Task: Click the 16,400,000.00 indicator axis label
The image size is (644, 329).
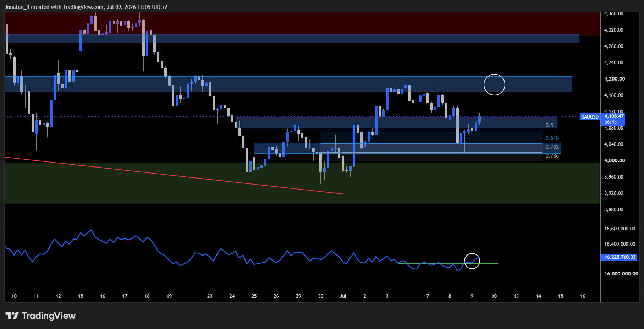Action: pos(620,244)
